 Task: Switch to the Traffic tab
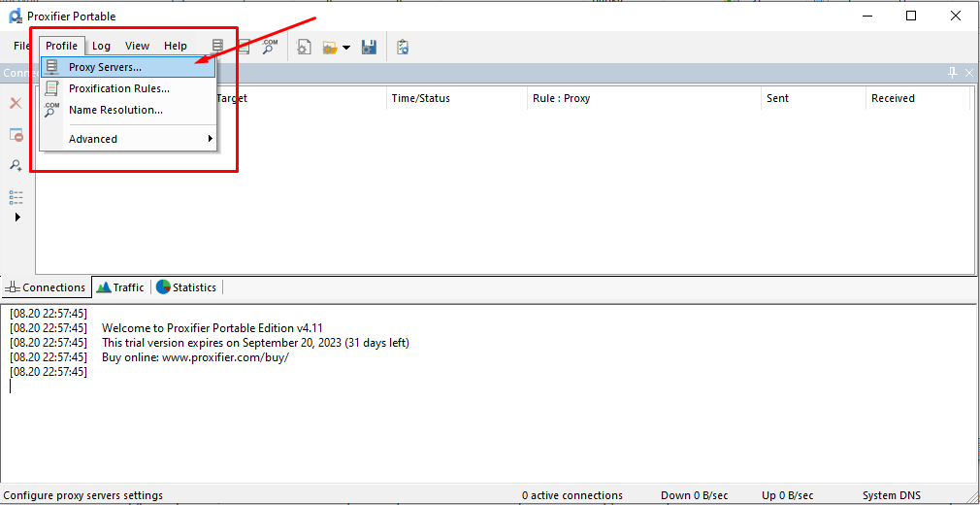122,287
